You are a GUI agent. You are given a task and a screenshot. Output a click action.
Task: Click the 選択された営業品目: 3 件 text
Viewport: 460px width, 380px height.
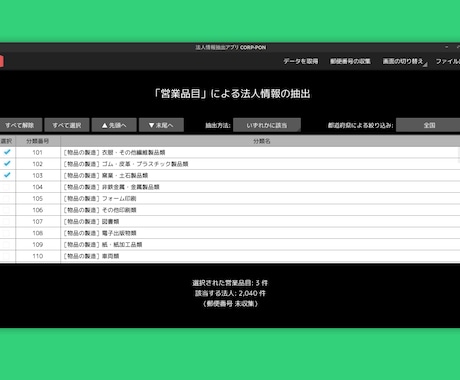pos(230,283)
